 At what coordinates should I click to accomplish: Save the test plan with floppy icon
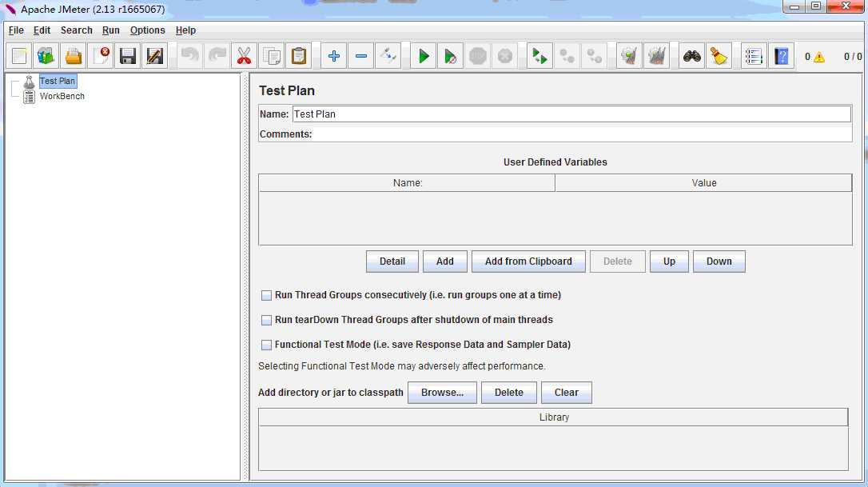point(128,56)
